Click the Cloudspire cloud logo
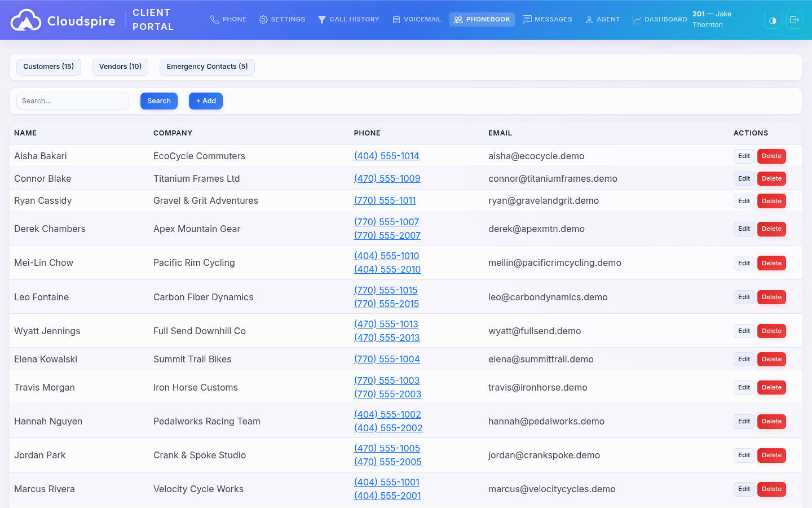Screen dimensions: 812x508 click(x=25, y=20)
